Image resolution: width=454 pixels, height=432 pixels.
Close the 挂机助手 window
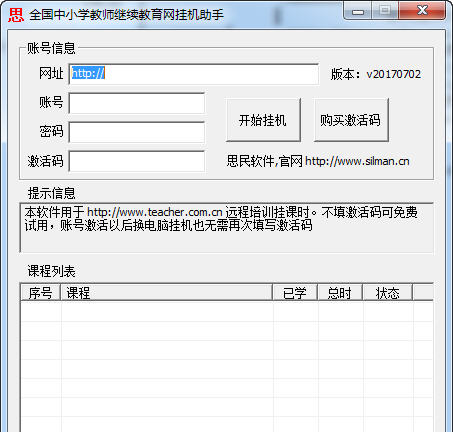click(x=423, y=11)
